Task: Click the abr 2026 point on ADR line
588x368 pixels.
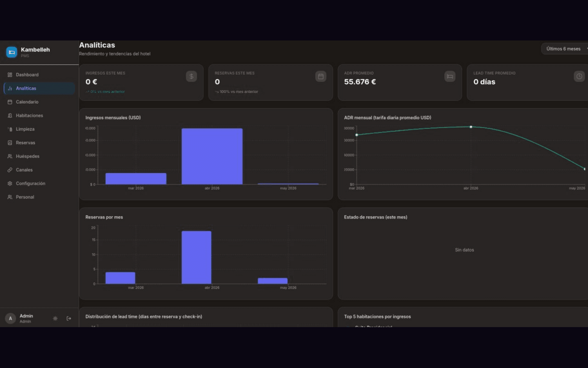Action: pyautogui.click(x=471, y=127)
